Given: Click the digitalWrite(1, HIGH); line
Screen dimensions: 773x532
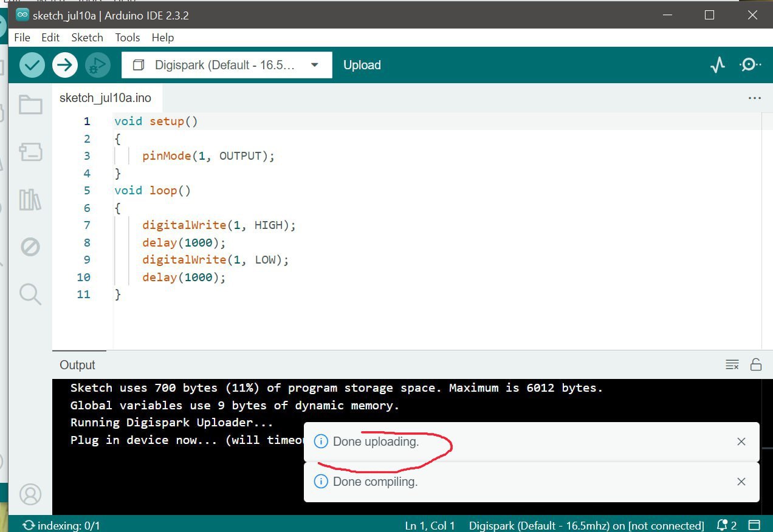Looking at the screenshot, I should (219, 225).
